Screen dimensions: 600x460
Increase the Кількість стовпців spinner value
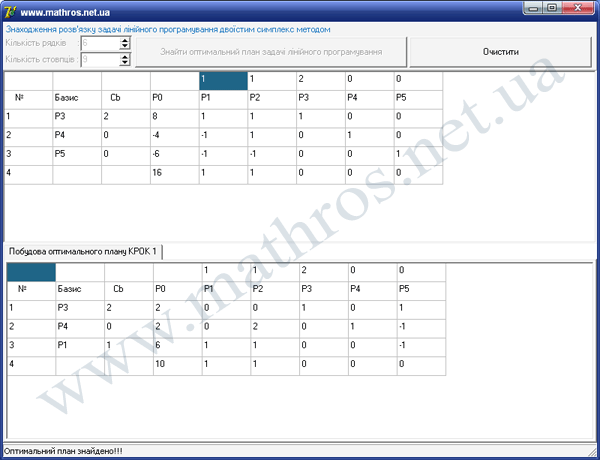click(x=125, y=56)
